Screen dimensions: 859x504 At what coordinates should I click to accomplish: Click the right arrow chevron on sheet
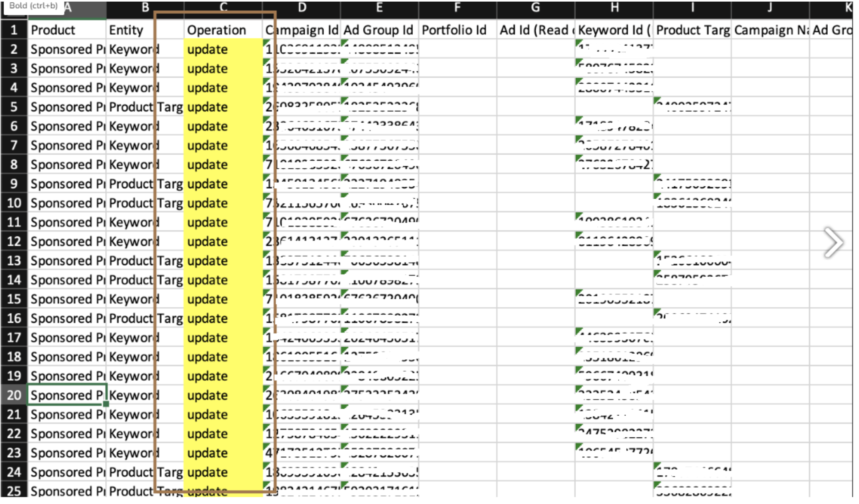[x=833, y=242]
